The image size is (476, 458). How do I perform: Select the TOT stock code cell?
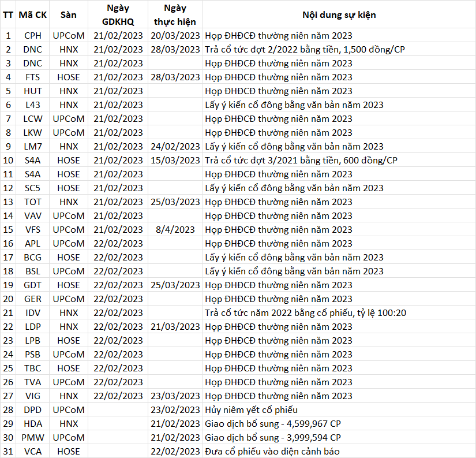pos(32,202)
